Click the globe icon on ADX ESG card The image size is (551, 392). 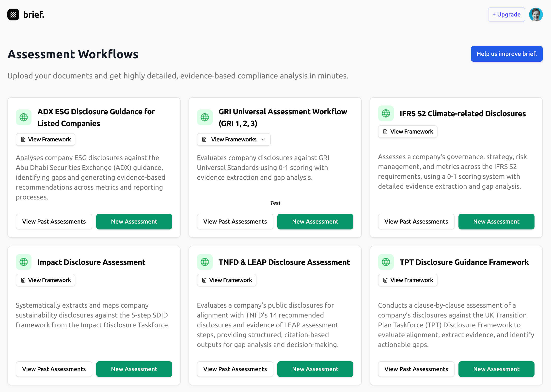[23, 117]
